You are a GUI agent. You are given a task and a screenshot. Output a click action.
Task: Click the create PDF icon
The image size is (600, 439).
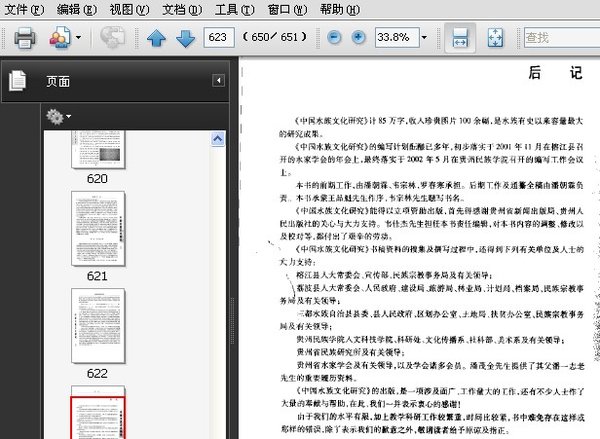tap(59, 38)
